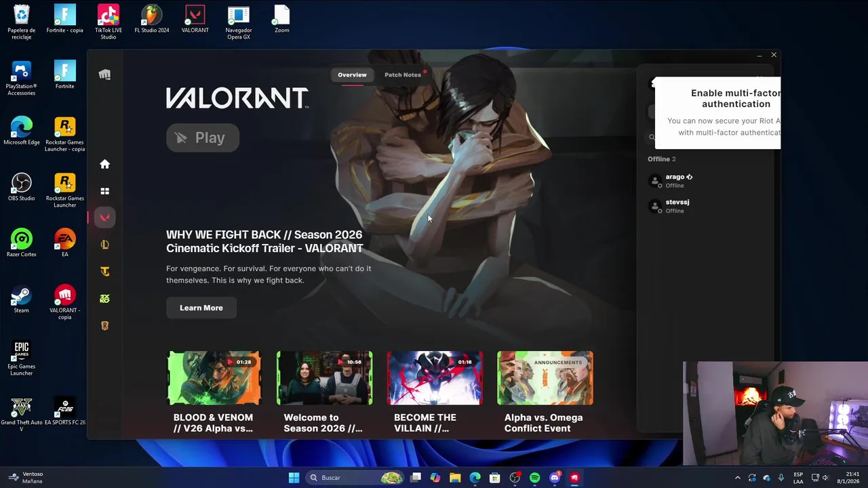Select the green game icon below Teamfight Tactics

point(104,299)
